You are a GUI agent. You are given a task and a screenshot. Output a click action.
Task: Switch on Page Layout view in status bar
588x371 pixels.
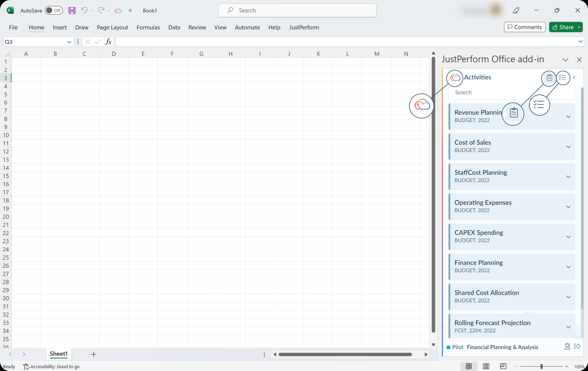(486, 366)
